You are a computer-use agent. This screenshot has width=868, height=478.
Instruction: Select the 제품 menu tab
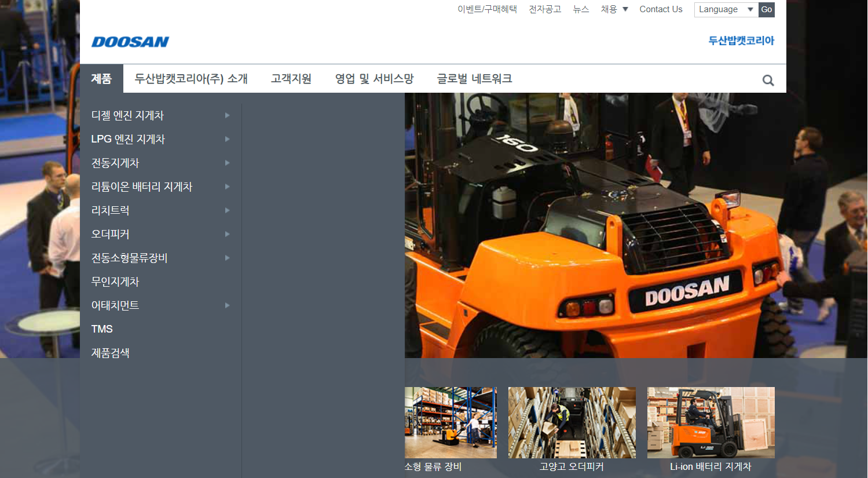click(x=101, y=79)
